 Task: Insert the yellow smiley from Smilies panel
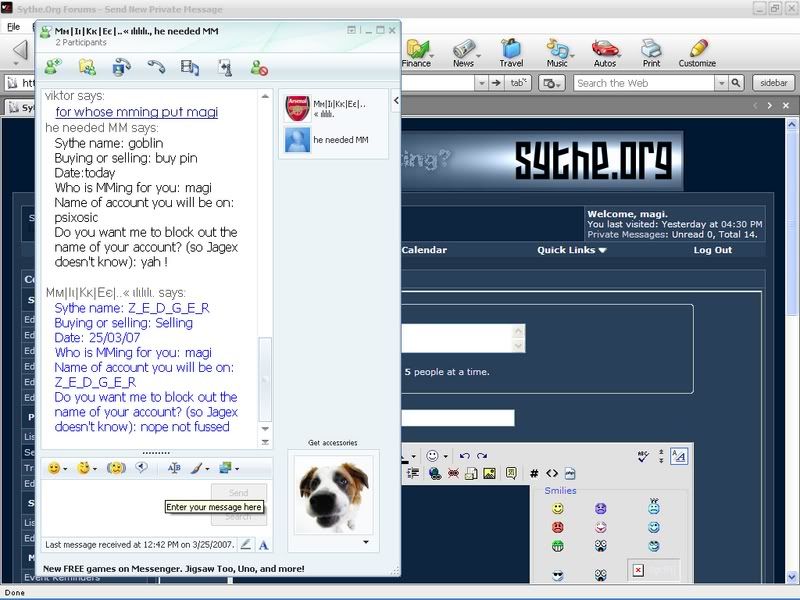(558, 508)
